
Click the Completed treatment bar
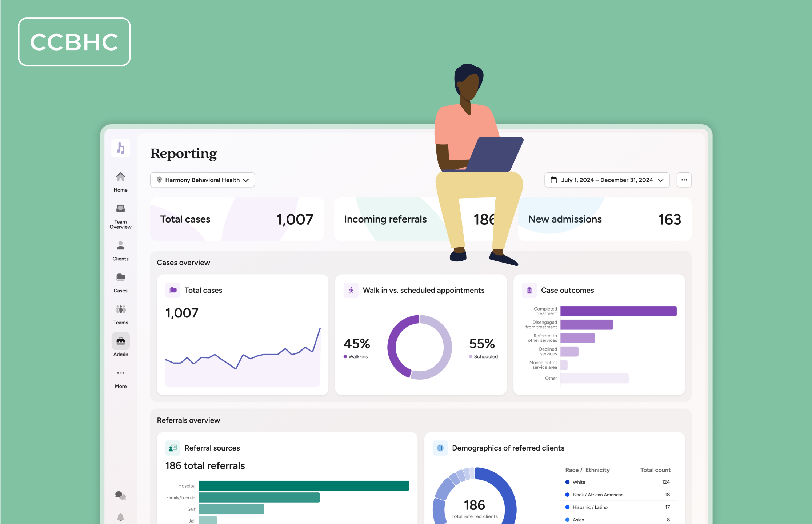click(618, 311)
